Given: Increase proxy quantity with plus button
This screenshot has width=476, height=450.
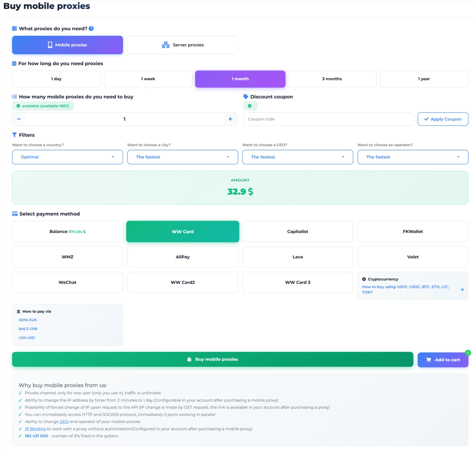Looking at the screenshot, I should coord(230,119).
